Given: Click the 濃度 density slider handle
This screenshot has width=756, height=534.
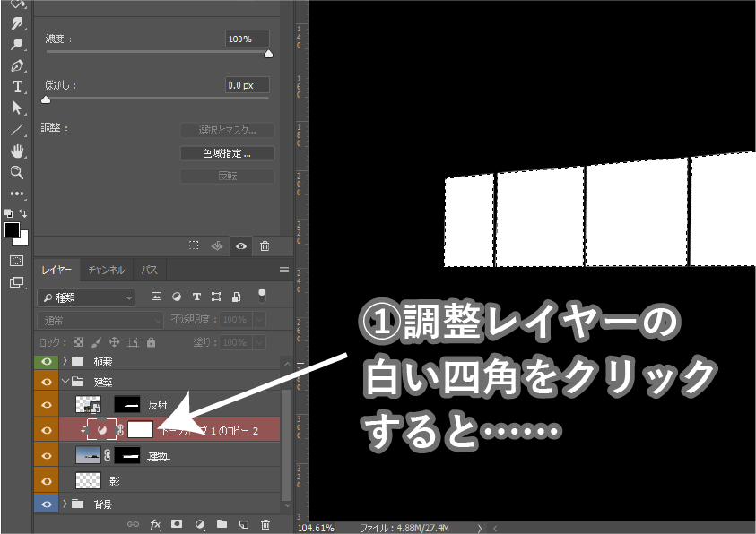Looking at the screenshot, I should pos(268,54).
